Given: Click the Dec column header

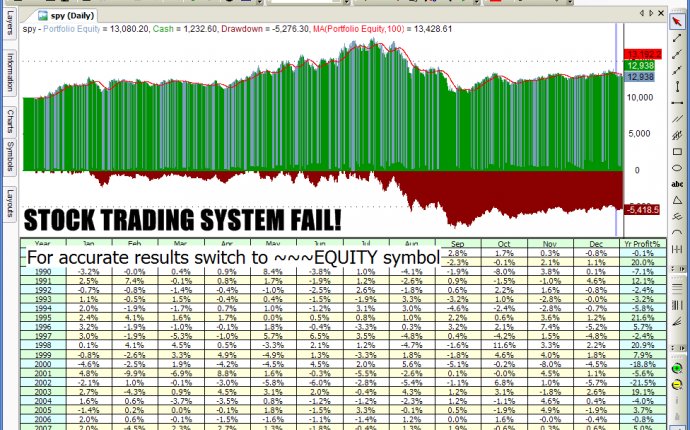Looking at the screenshot, I should pyautogui.click(x=596, y=243).
